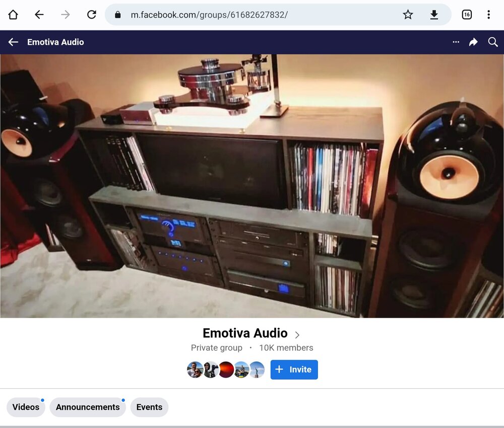
Task: Open the Announcements tab
Action: click(x=88, y=407)
